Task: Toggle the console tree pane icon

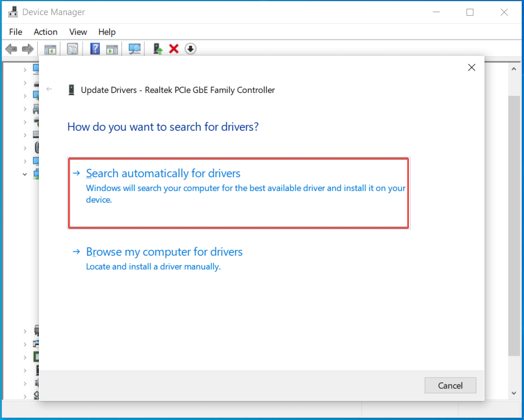Action: [x=50, y=49]
